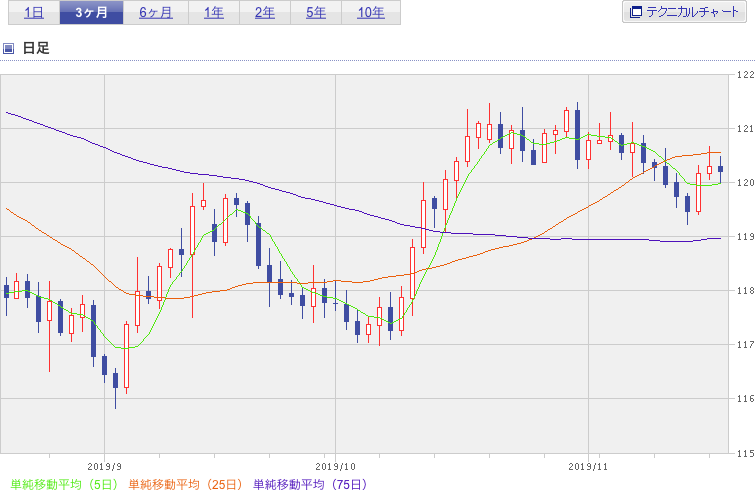The height and width of the screenshot is (493, 755).
Task: Select the 3ヶ月 period tab
Action: click(x=91, y=13)
